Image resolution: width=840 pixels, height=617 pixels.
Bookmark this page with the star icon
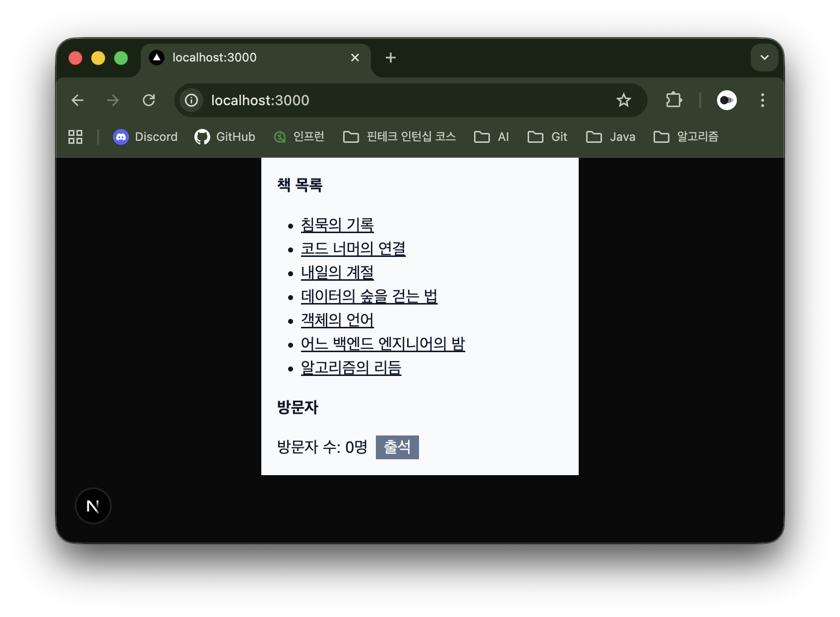(x=623, y=100)
